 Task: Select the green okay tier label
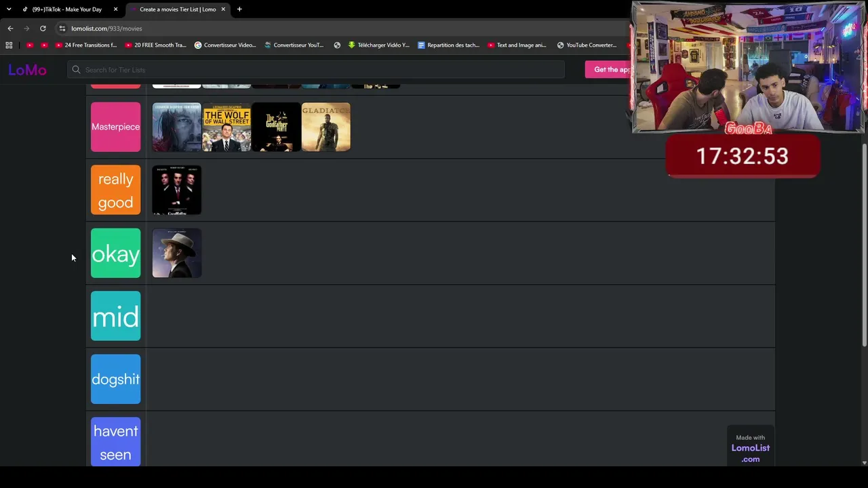(x=116, y=253)
